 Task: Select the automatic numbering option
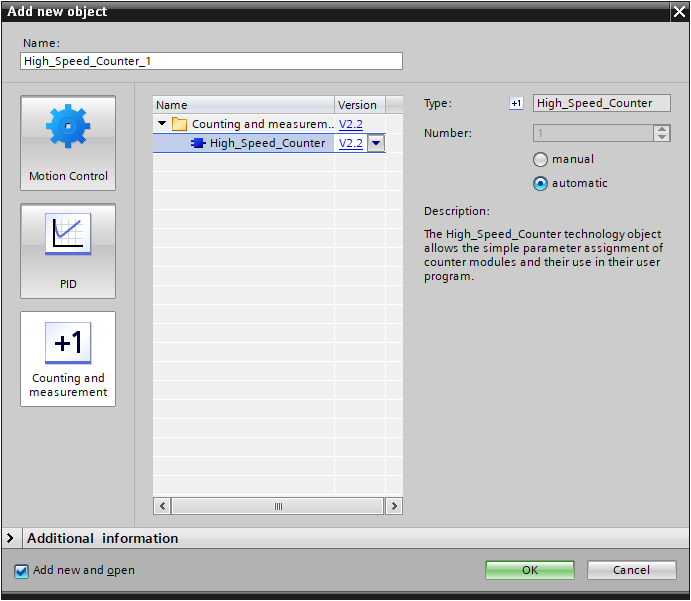tap(540, 183)
